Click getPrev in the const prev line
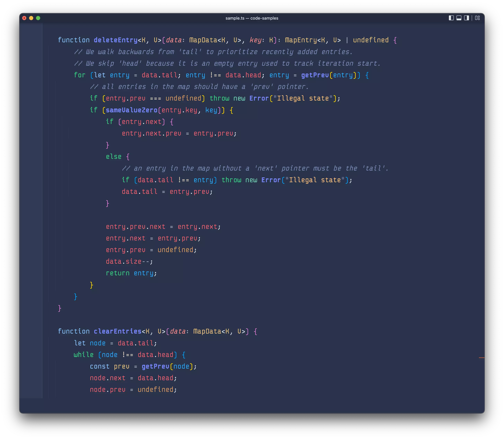Viewport: 504px width, 439px height. (155, 366)
